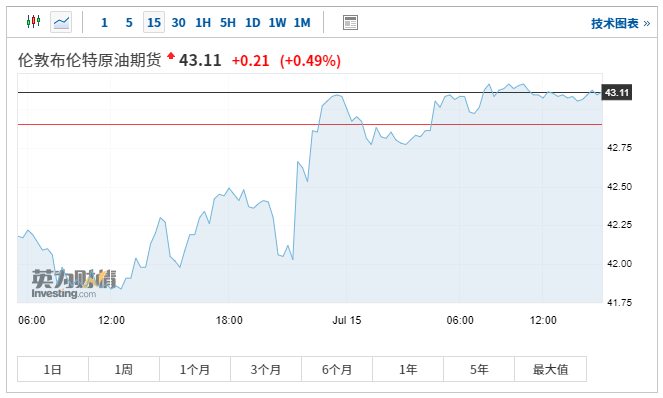663x398 pixels.
Task: Select the 15 minute interval
Action: tap(154, 22)
